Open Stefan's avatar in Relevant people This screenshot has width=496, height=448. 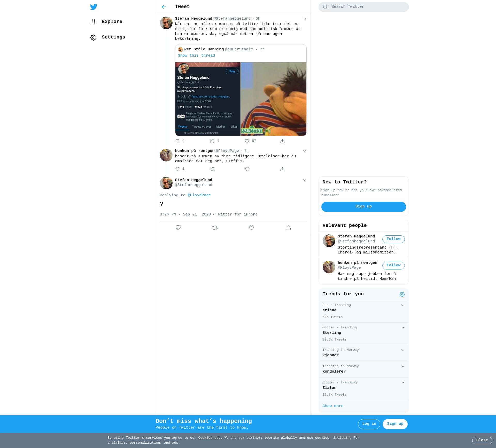[x=329, y=241]
